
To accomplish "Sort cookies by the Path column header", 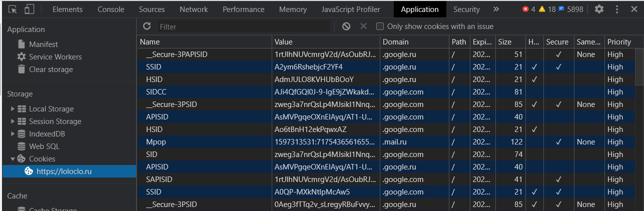I will coord(459,42).
